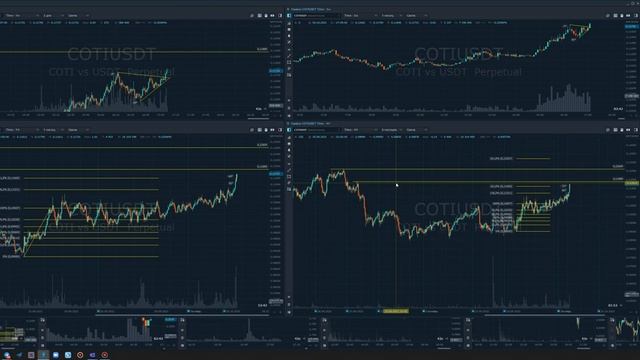Click the leftmost header icon on bottom-left chart's right side
This screenshot has height=360, width=640.
[x=252, y=130]
